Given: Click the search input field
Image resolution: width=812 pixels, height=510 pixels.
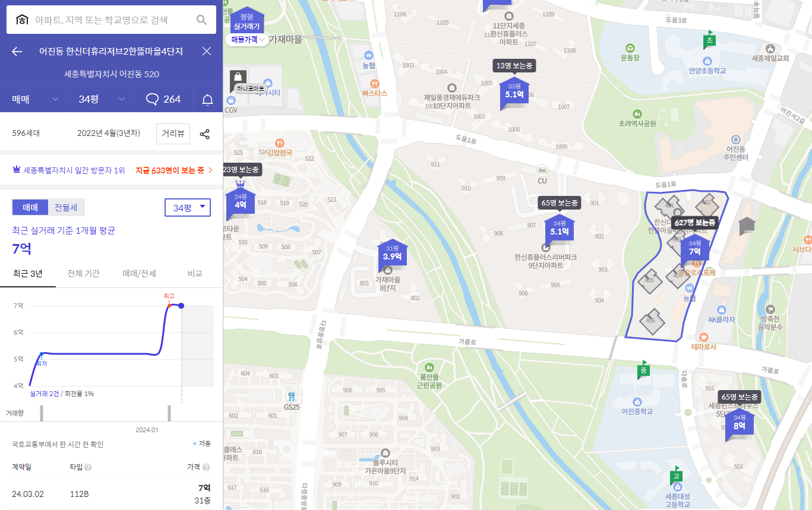Looking at the screenshot, I should point(112,20).
